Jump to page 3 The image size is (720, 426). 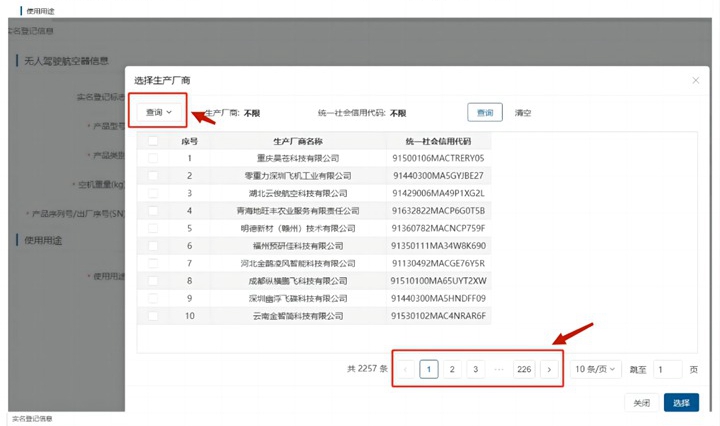coord(476,369)
